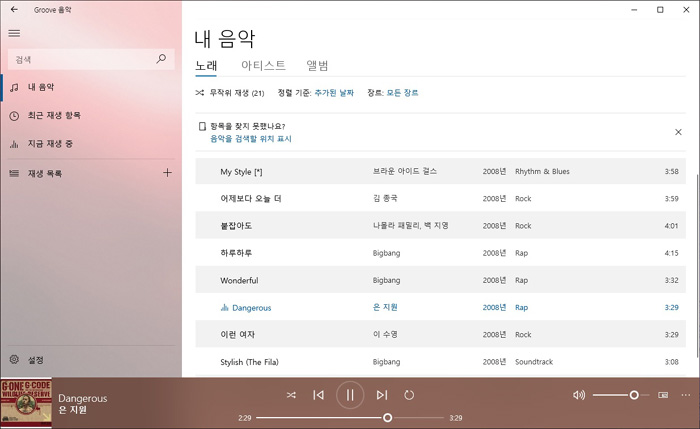Switch to the 앨범 tab
Screen dimensions: 700x429
coord(317,66)
